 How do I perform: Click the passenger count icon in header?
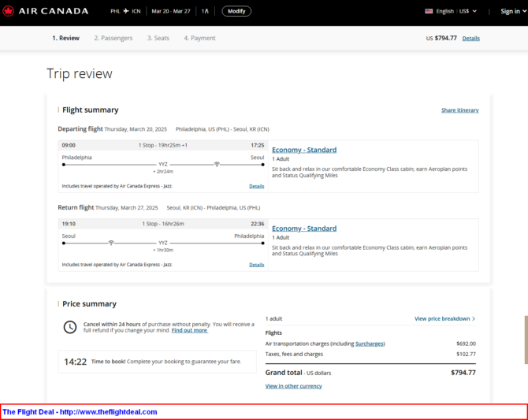[x=205, y=11]
